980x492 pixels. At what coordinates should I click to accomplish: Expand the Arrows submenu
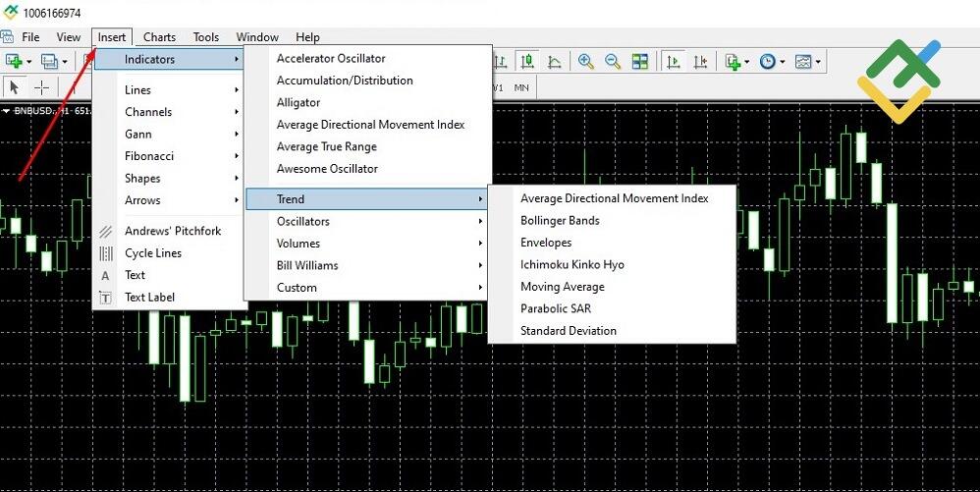tap(169, 200)
